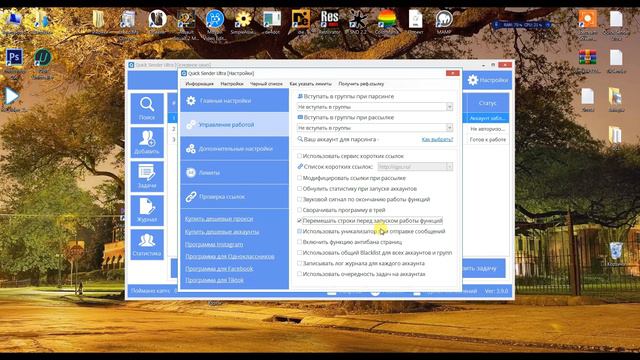Image resolution: width=640 pixels, height=360 pixels.
Task: Open the Задачи tasks panel
Action: pos(147,176)
